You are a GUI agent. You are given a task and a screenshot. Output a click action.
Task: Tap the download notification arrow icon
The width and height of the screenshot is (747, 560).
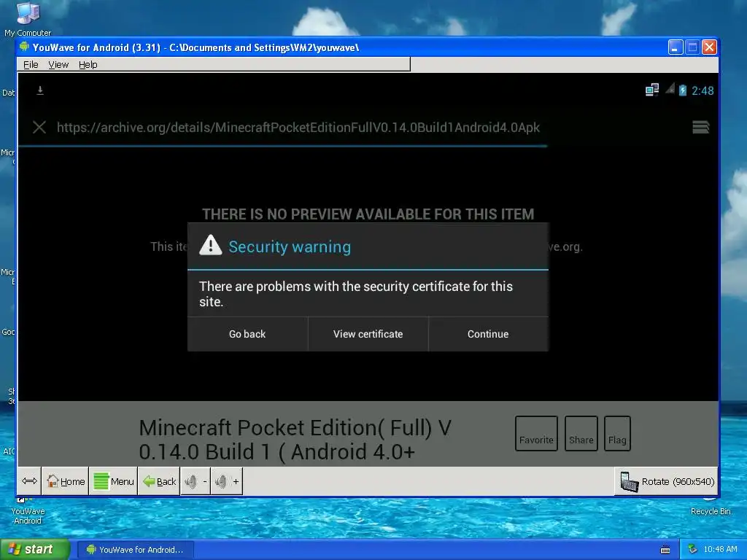40,90
